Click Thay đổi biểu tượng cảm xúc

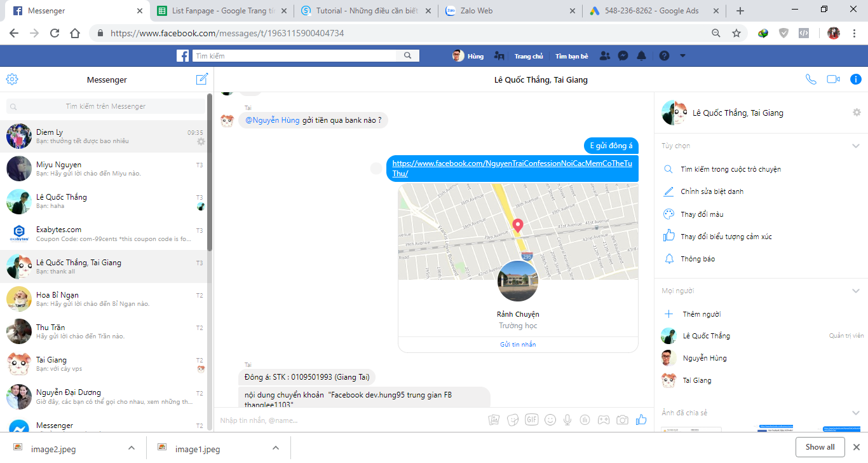click(x=726, y=237)
